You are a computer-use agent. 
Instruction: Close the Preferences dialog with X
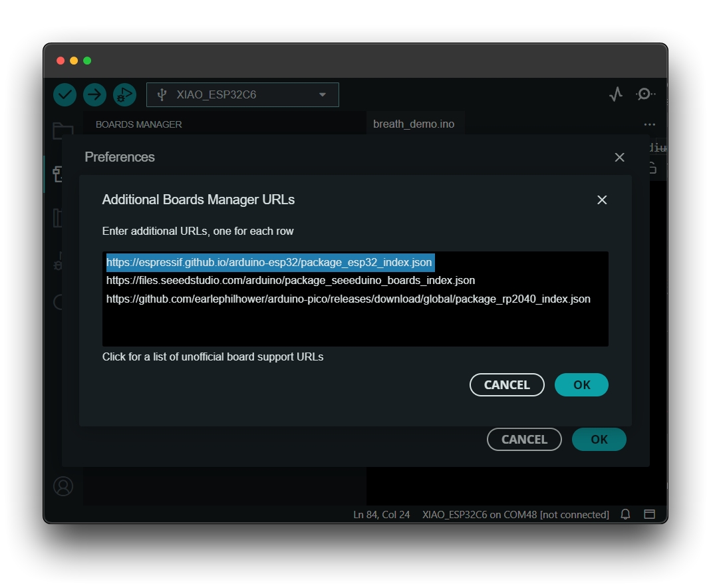pyautogui.click(x=619, y=158)
